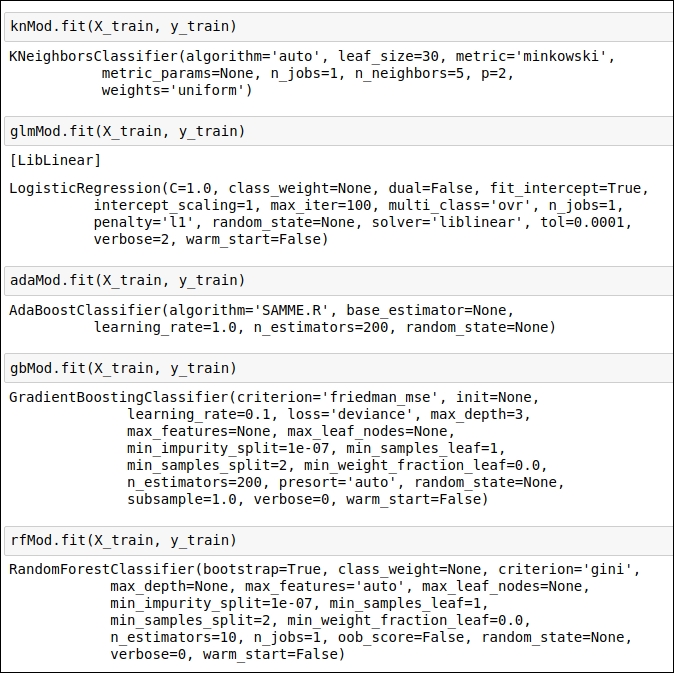Click n_estimators=200 in GradientBoosting output
674x673 pixels.
coord(194,482)
